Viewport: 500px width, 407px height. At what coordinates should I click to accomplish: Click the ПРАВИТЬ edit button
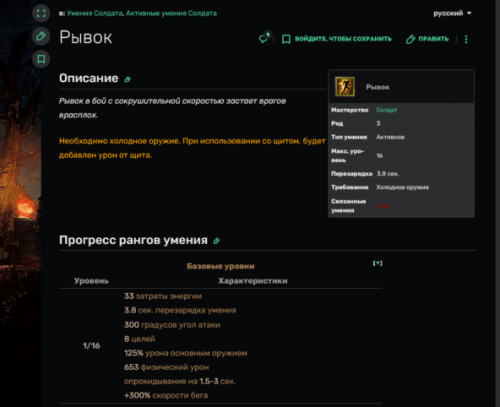427,39
